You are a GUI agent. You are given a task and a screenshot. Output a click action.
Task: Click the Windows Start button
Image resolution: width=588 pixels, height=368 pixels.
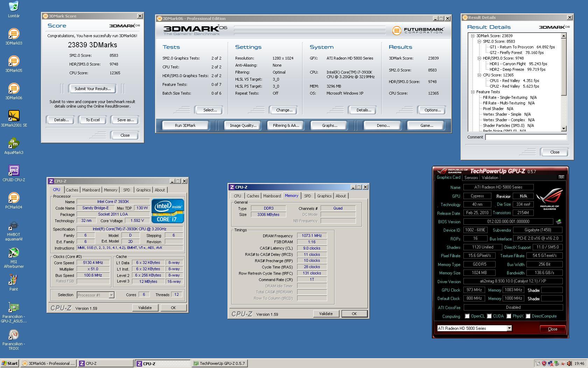point(10,363)
